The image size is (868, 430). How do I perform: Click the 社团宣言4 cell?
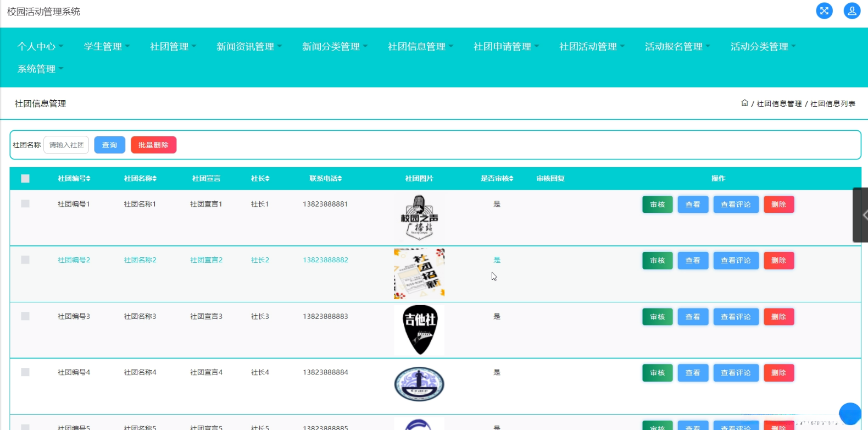click(x=207, y=372)
